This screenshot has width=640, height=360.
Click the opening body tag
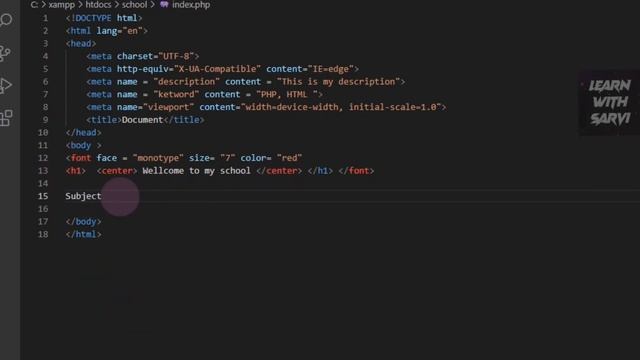tap(83, 145)
